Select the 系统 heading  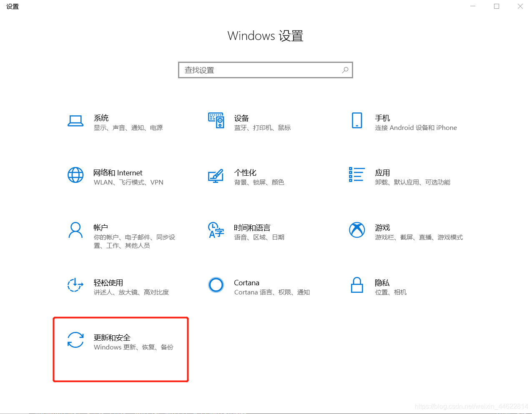(101, 118)
